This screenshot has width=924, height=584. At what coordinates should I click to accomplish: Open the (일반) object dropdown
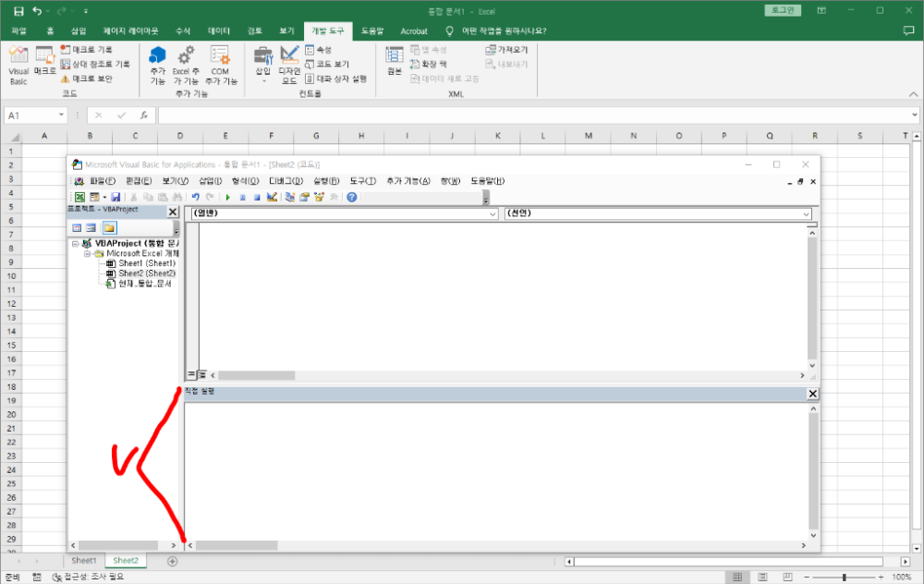[492, 213]
